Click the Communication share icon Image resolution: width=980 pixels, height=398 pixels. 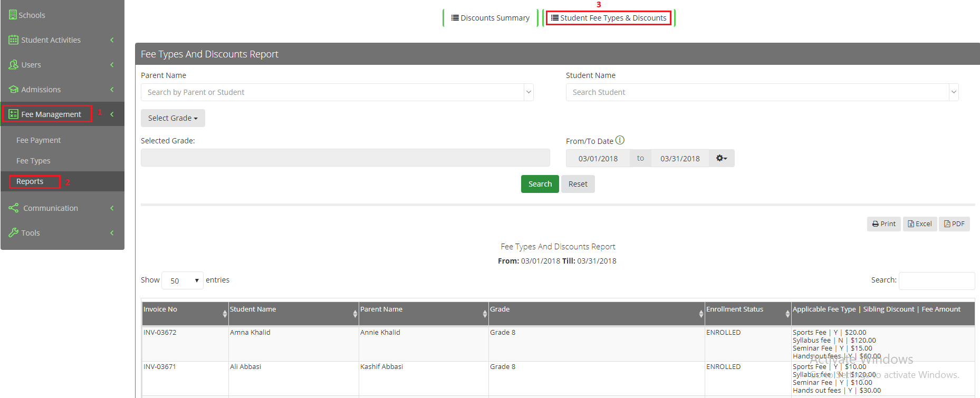click(x=14, y=208)
